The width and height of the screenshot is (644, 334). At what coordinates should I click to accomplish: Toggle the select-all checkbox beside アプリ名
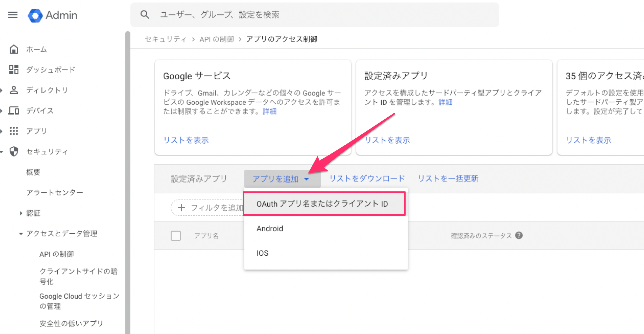pos(176,236)
